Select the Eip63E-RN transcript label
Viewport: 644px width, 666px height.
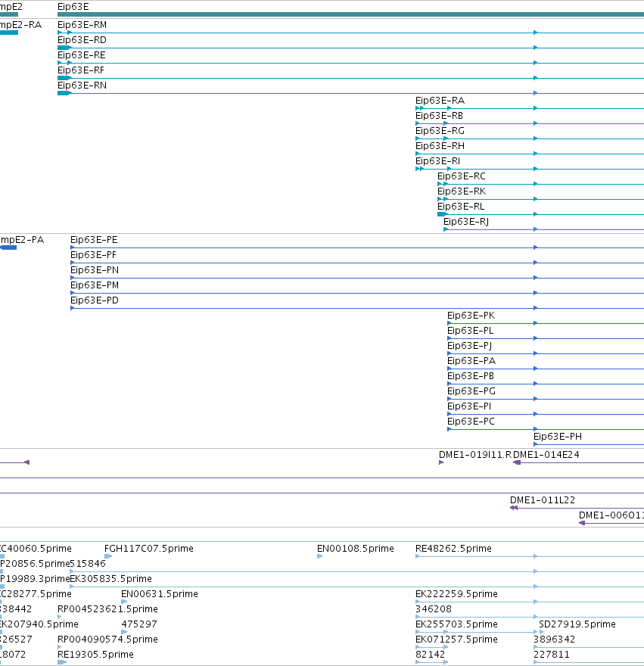tap(82, 86)
